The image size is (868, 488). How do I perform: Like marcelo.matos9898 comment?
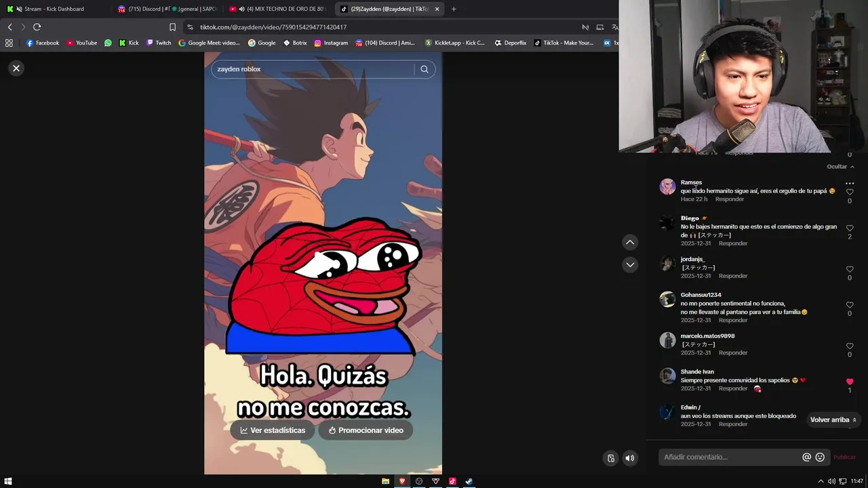(x=850, y=346)
